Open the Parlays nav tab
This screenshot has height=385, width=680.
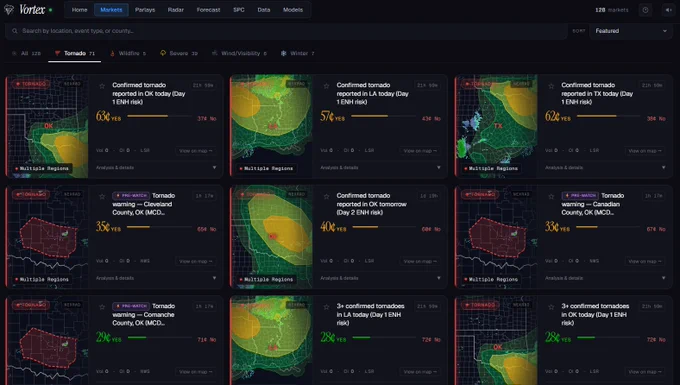(145, 10)
